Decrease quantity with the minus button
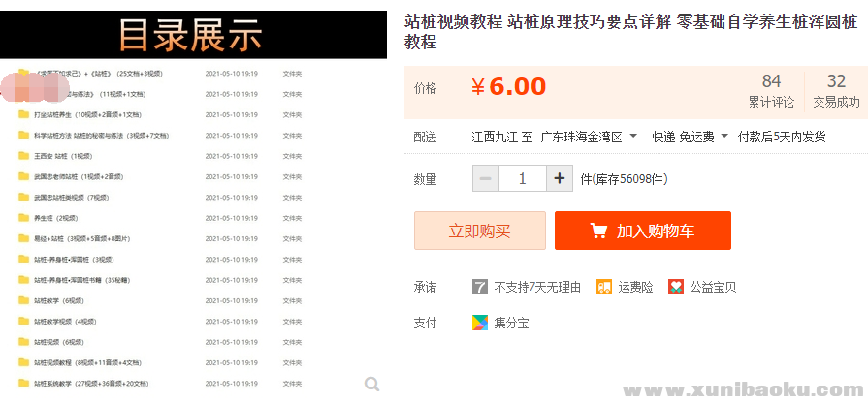 (486, 178)
